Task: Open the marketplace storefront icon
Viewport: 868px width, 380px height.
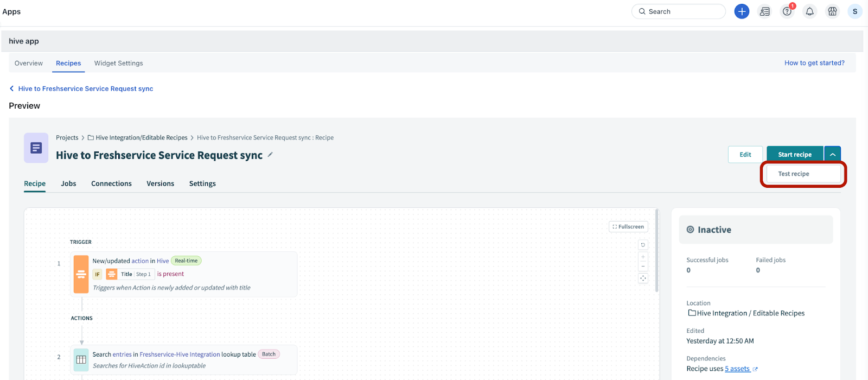Action: (x=832, y=11)
